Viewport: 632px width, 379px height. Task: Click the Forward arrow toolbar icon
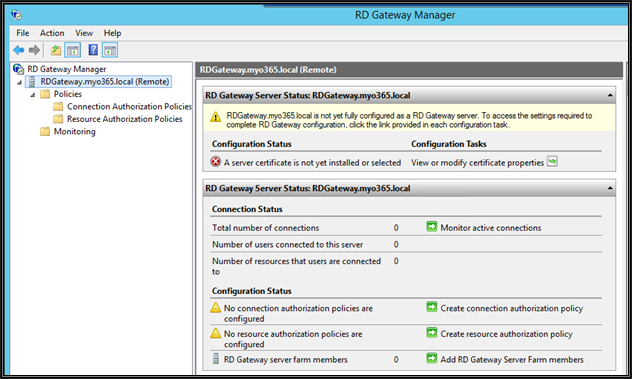pyautogui.click(x=34, y=50)
